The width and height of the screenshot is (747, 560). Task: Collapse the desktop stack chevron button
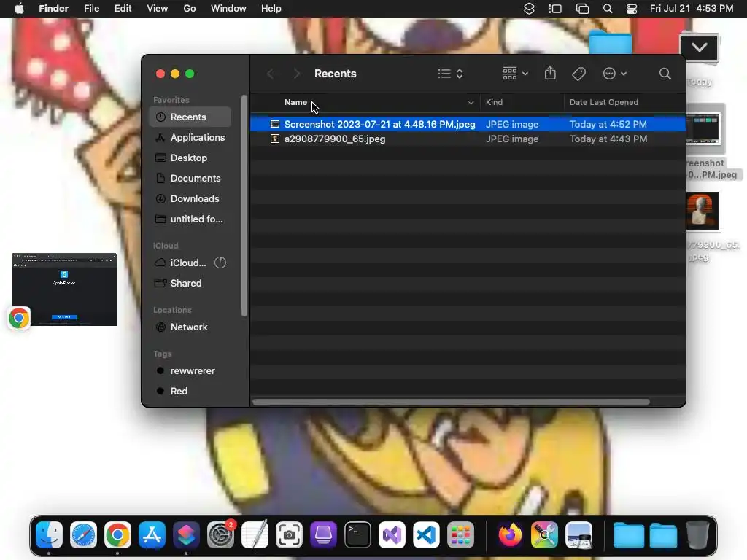(699, 47)
